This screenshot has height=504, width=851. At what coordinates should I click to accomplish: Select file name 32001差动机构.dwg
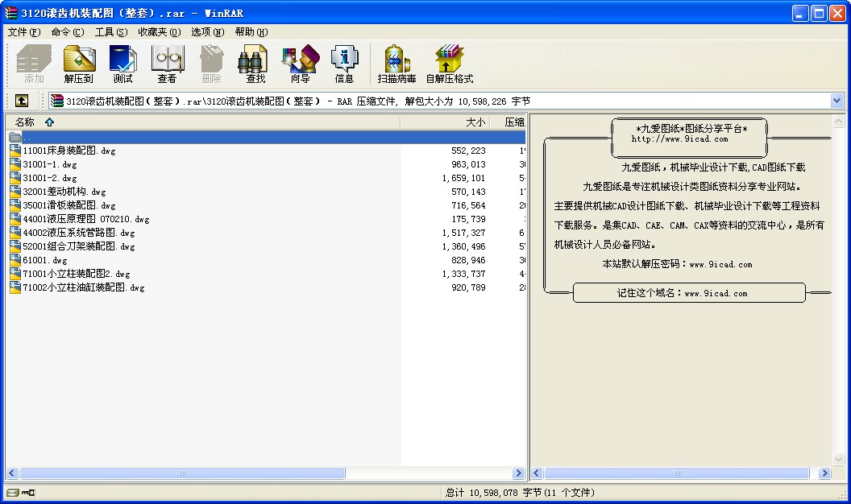[64, 192]
